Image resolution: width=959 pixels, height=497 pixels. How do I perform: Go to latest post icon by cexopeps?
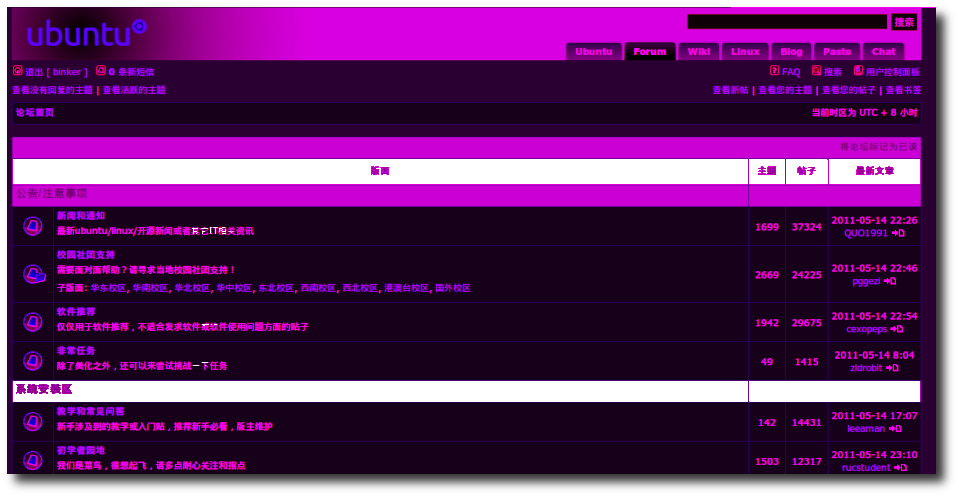point(897,329)
